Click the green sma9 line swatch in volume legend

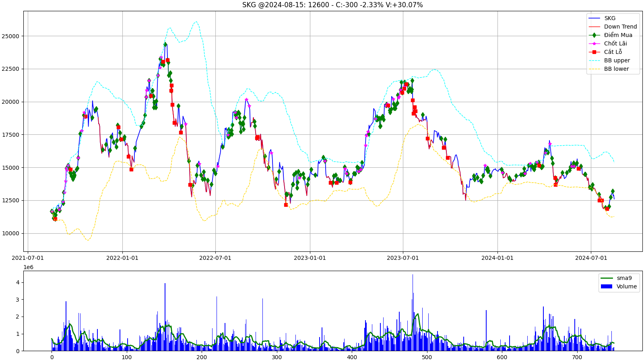[x=607, y=278]
